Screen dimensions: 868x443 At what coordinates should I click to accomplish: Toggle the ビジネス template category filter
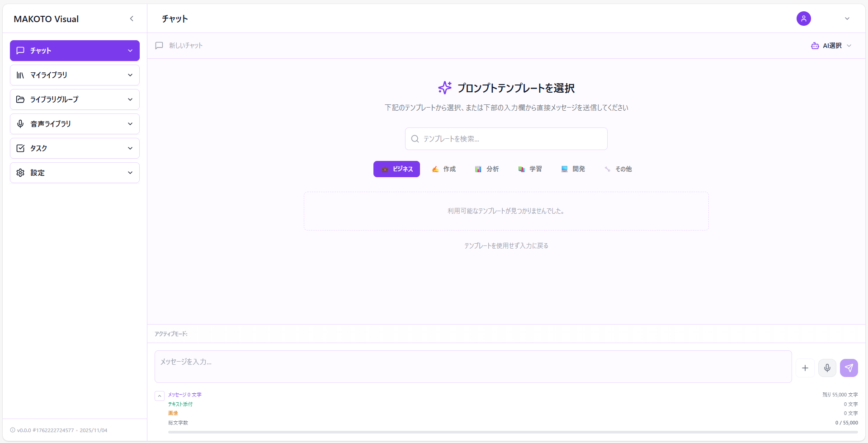pyautogui.click(x=396, y=169)
